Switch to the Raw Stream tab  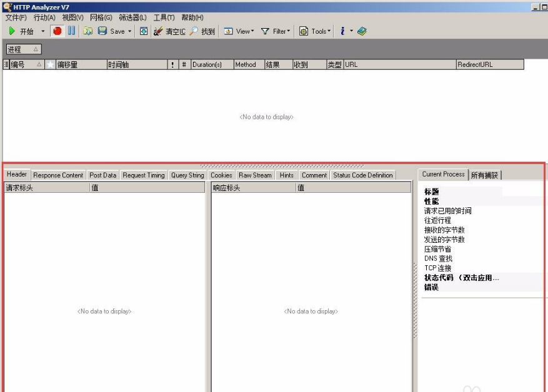pyautogui.click(x=255, y=175)
